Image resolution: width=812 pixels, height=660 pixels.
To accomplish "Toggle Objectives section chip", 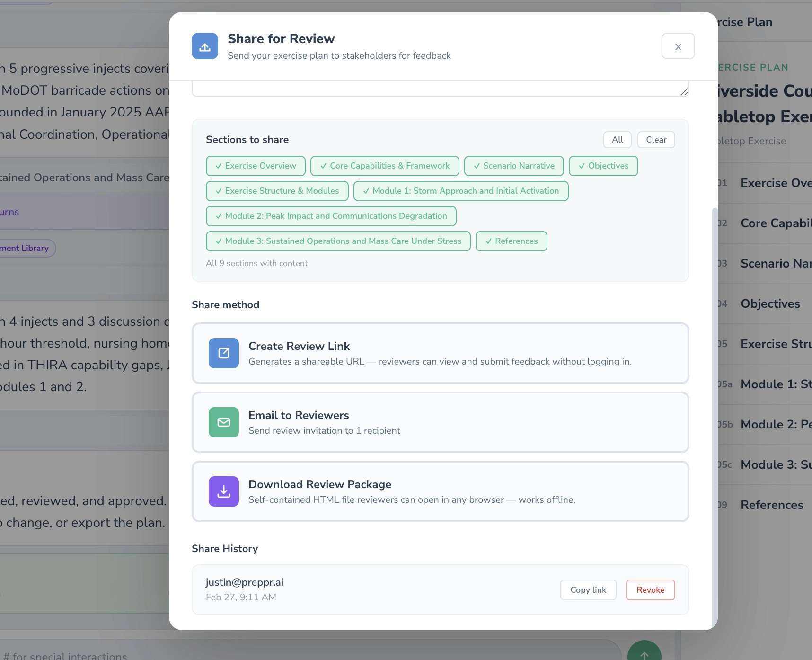I will [603, 166].
